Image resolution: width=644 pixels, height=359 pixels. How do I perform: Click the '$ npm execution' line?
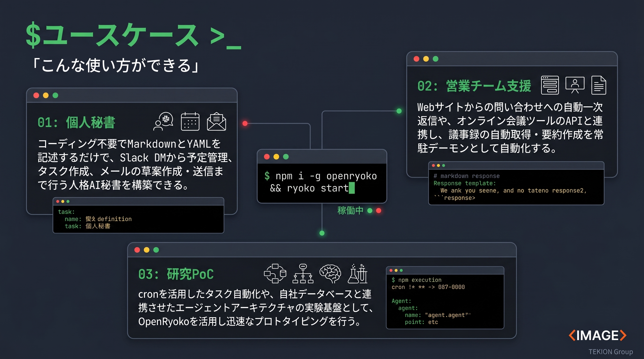[417, 280]
